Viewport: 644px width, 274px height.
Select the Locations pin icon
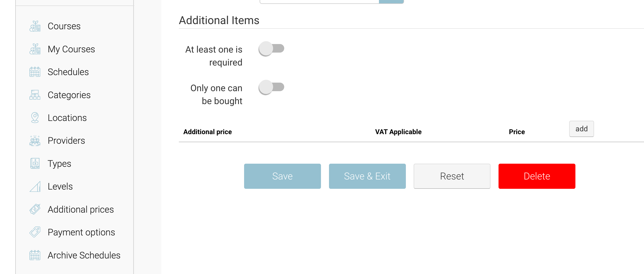click(x=34, y=117)
